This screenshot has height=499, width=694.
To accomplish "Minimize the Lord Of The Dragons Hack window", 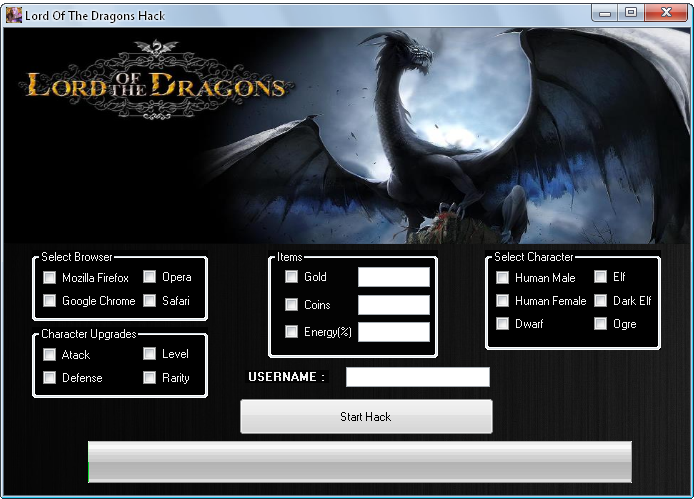I will tap(605, 13).
